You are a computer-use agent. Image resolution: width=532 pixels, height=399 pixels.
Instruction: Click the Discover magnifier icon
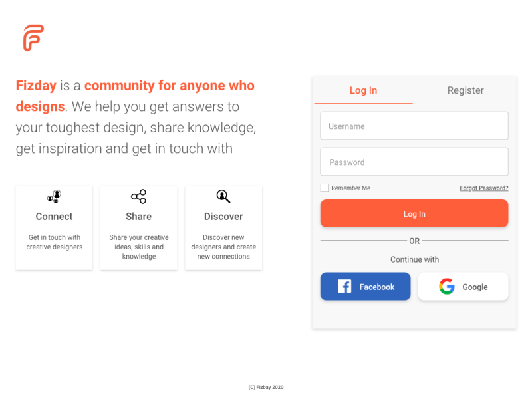click(x=223, y=196)
